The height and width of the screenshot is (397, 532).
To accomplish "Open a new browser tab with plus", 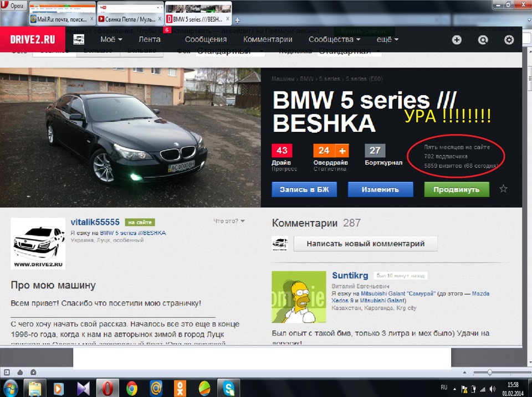I will coord(238,20).
